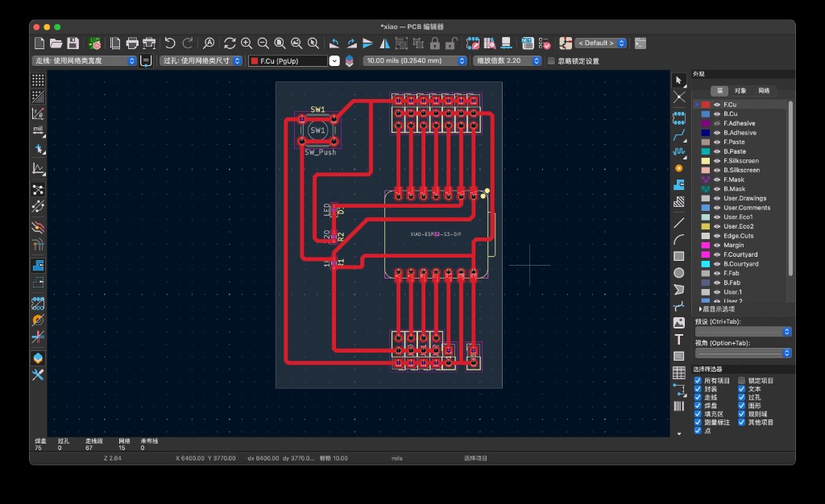Zoom in on the board

coord(247,43)
